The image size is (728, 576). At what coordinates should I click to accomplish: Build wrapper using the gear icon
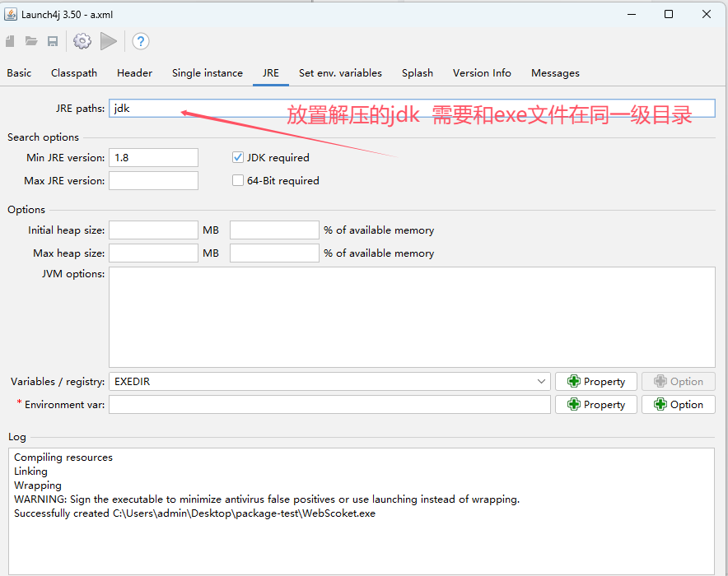click(82, 41)
